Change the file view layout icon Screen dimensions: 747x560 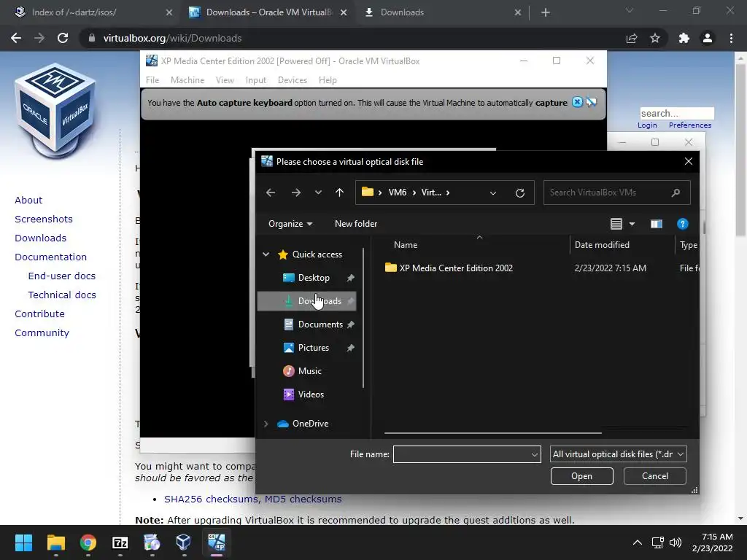click(x=616, y=224)
